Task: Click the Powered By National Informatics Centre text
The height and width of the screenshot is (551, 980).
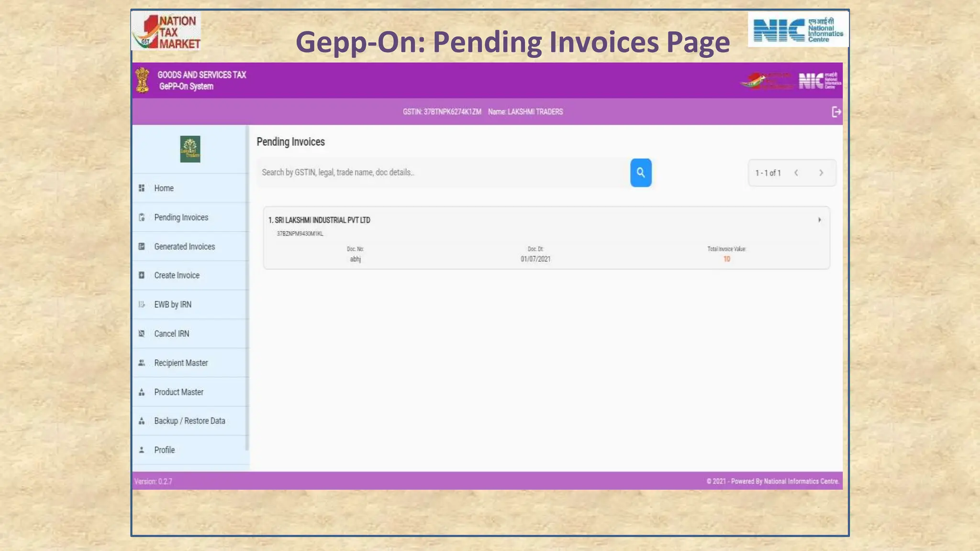Action: 773,481
